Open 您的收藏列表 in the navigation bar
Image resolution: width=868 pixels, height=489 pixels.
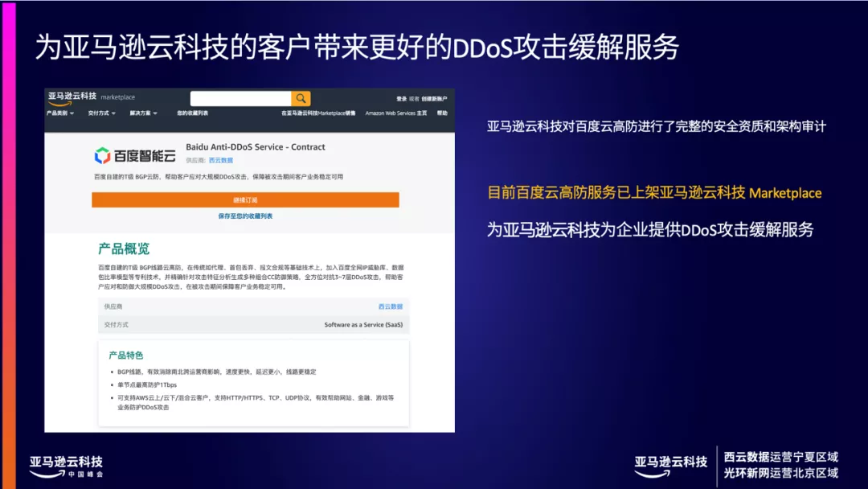[193, 113]
